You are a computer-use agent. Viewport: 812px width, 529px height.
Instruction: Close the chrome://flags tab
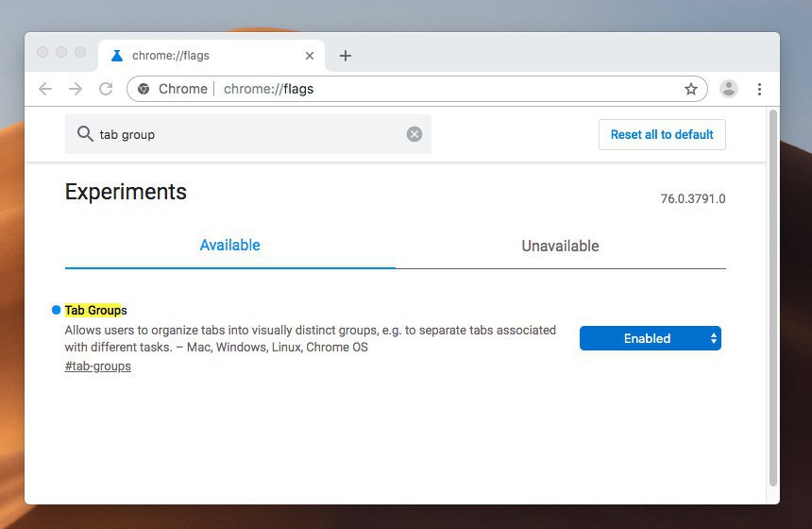point(310,56)
